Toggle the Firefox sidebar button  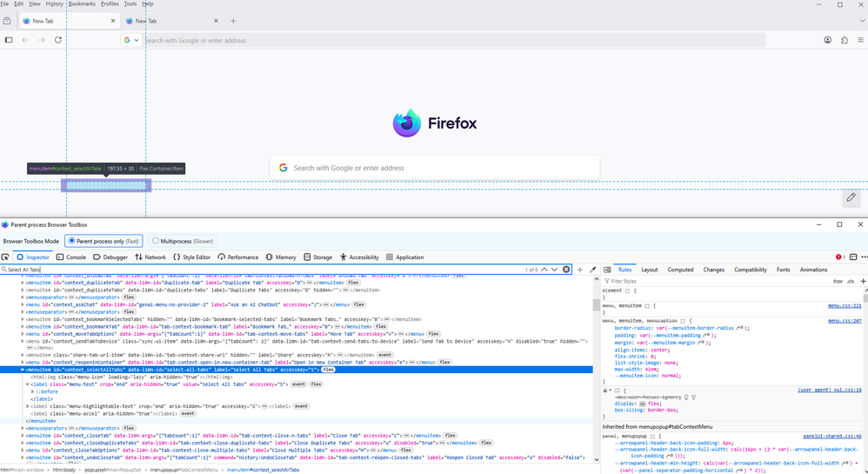[9, 40]
